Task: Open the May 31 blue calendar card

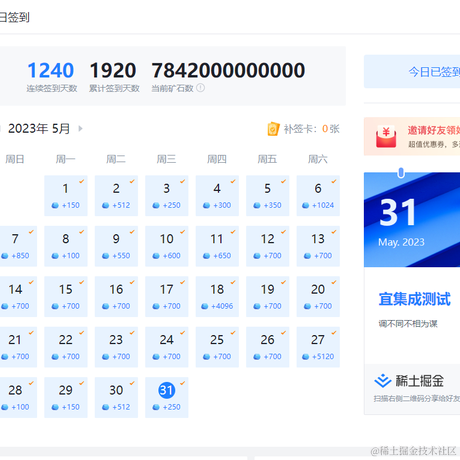Action: tap(412, 219)
